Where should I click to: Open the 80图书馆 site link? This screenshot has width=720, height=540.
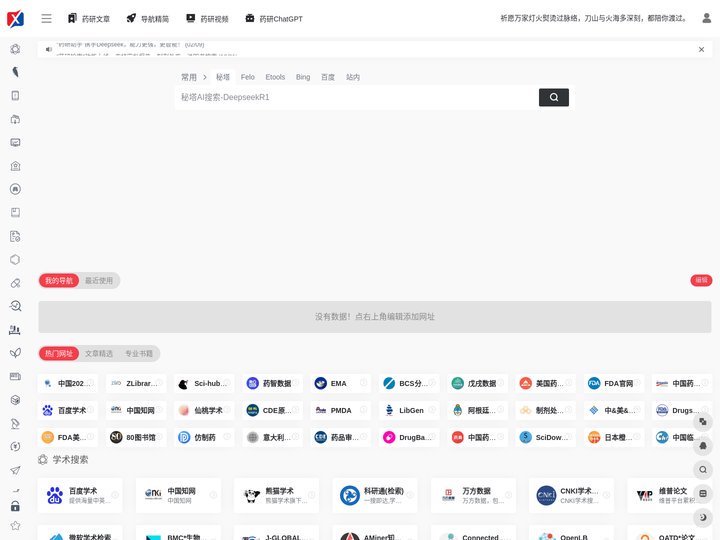click(136, 438)
